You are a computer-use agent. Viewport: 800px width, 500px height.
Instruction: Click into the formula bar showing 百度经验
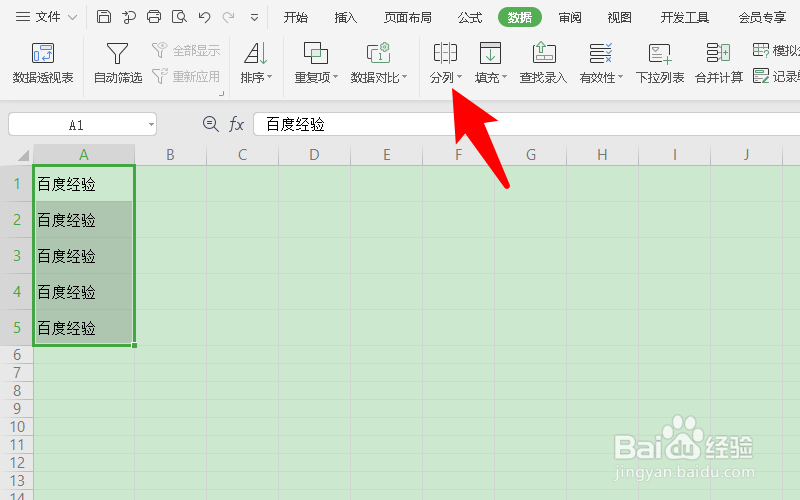[527, 124]
